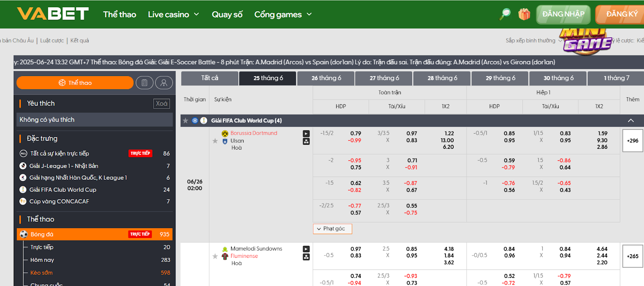Click Fluminense team name
The height and width of the screenshot is (286, 644).
coord(244,256)
